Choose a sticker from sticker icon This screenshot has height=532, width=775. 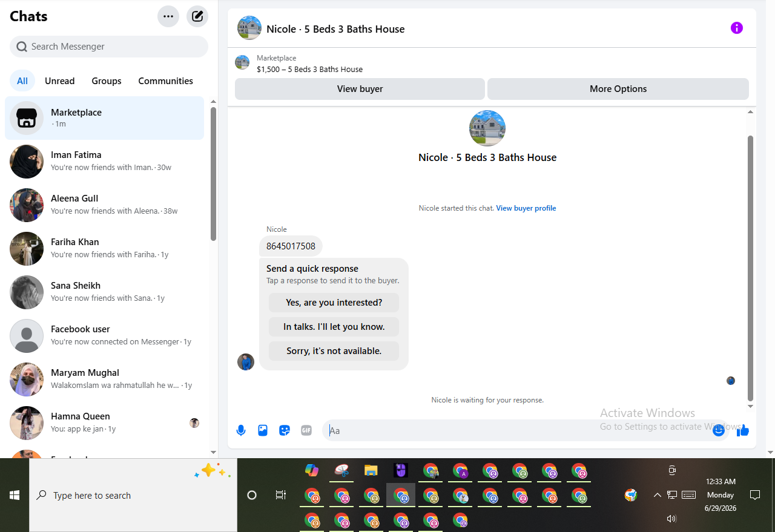pyautogui.click(x=285, y=430)
